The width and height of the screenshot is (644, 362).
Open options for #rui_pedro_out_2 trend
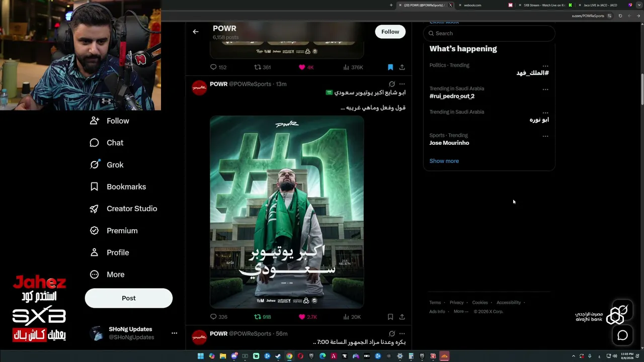(545, 89)
